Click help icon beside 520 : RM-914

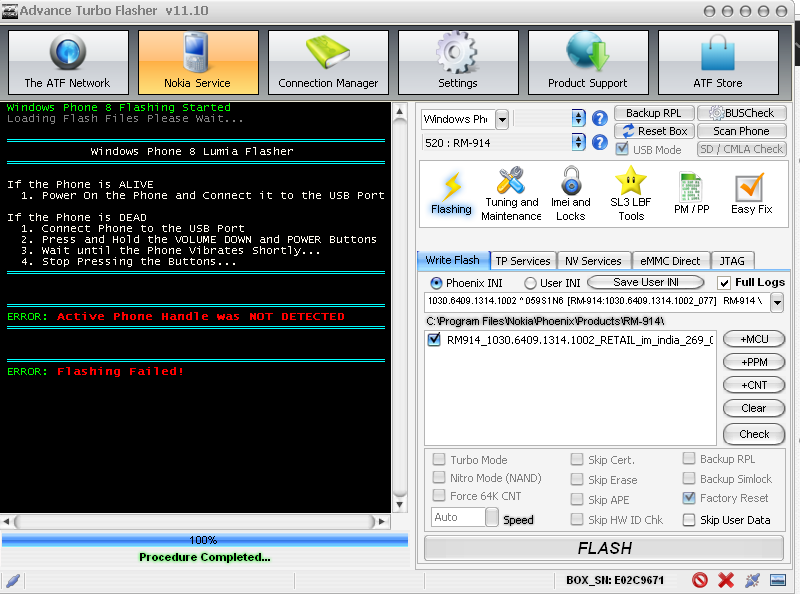(x=600, y=142)
